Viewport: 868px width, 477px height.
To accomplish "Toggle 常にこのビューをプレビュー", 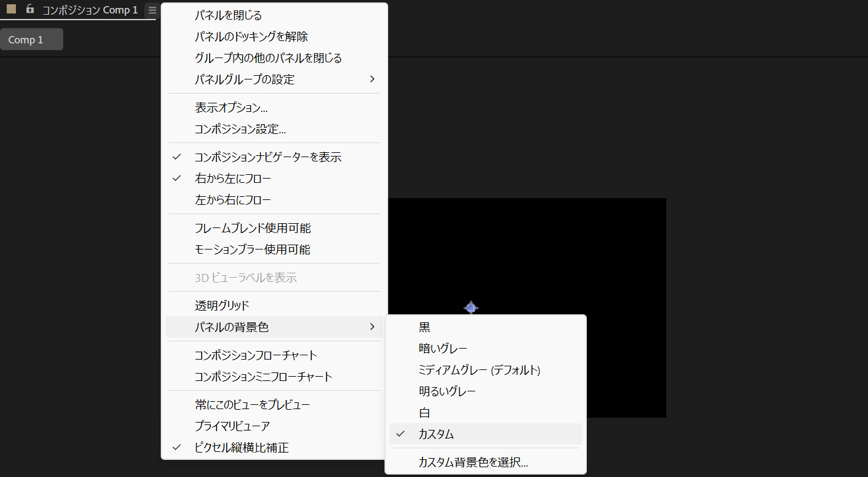I will [x=274, y=405].
